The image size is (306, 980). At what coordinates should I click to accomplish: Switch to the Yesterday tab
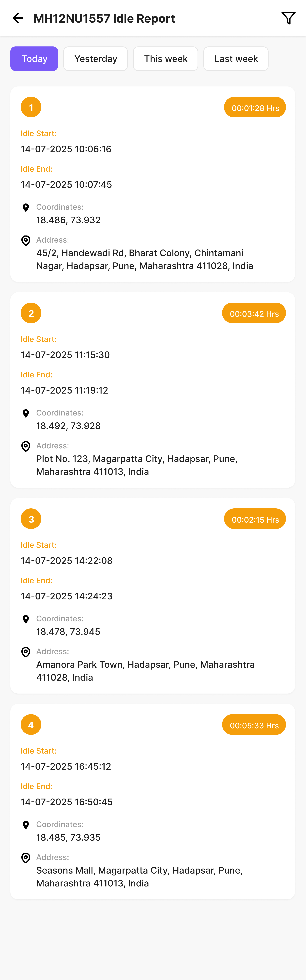click(96, 59)
